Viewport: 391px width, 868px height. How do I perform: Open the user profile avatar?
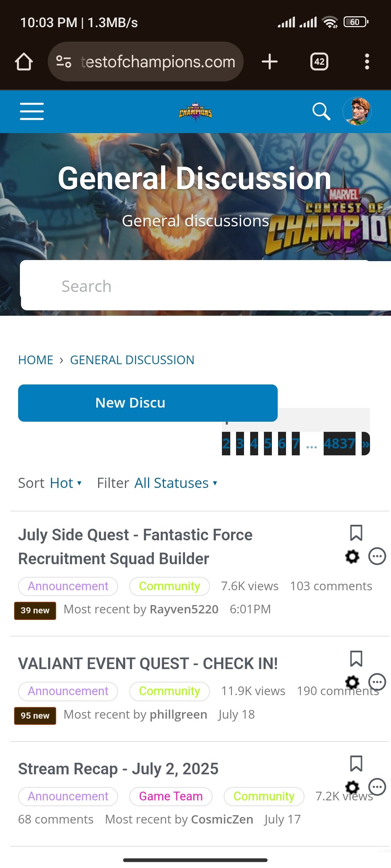click(x=357, y=111)
